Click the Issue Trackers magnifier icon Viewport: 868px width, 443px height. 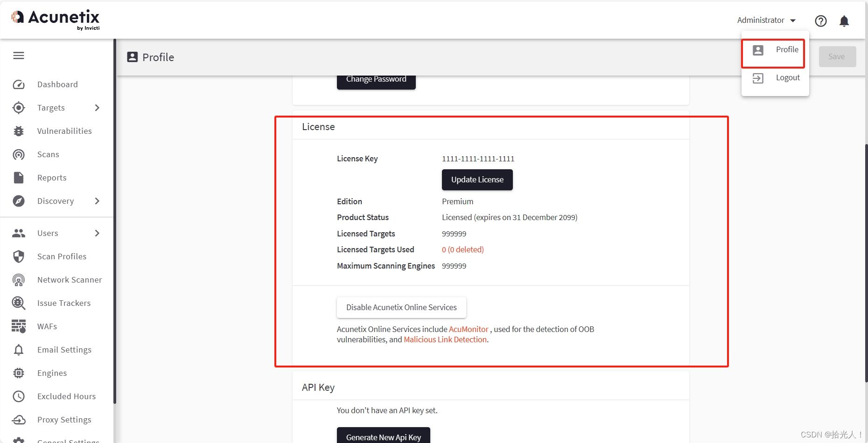pos(19,303)
